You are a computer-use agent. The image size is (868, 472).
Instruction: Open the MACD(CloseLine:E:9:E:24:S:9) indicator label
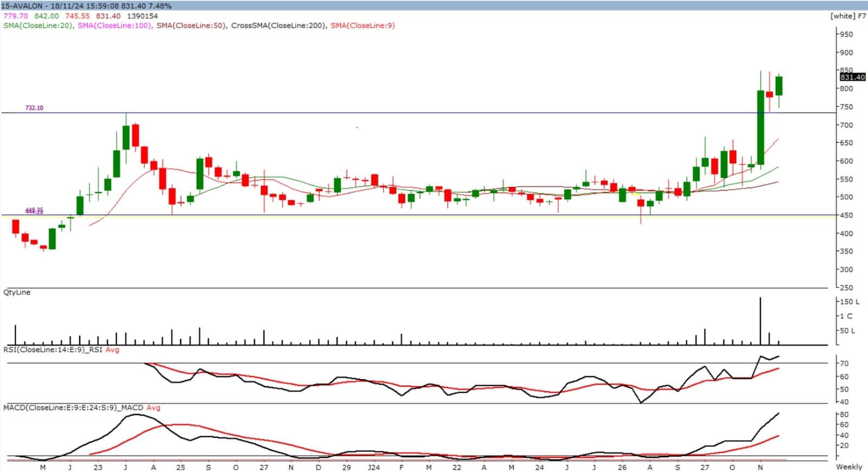click(x=73, y=407)
